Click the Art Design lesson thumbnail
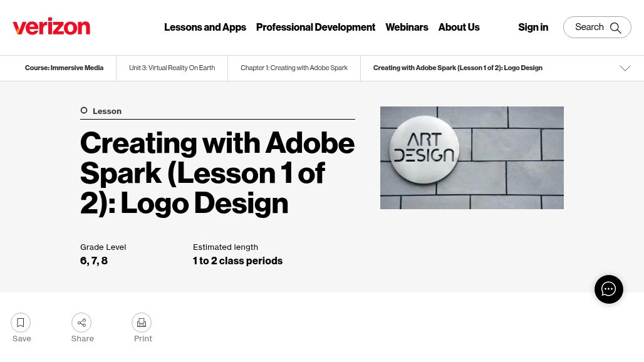 click(472, 158)
